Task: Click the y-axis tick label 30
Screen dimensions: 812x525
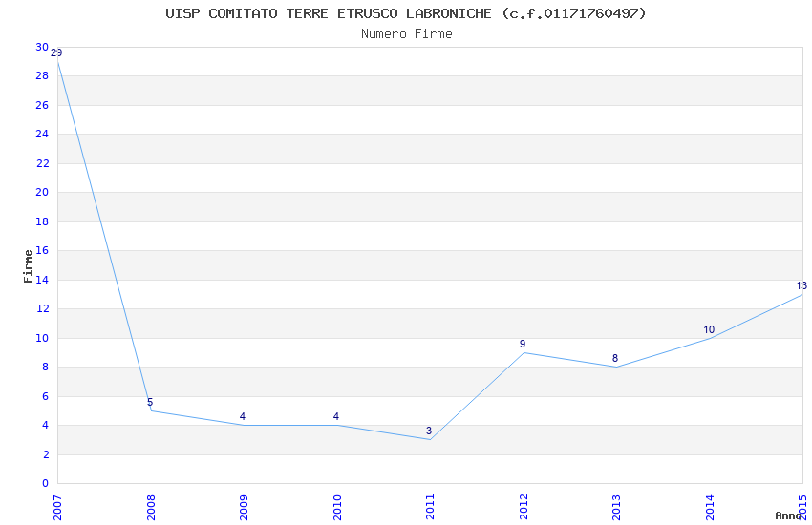Action: pos(42,47)
